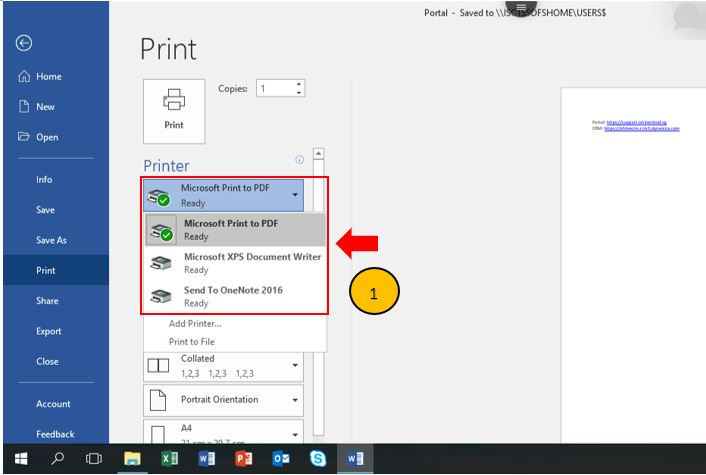Click the large Print button
The image size is (706, 475).
coord(174,111)
